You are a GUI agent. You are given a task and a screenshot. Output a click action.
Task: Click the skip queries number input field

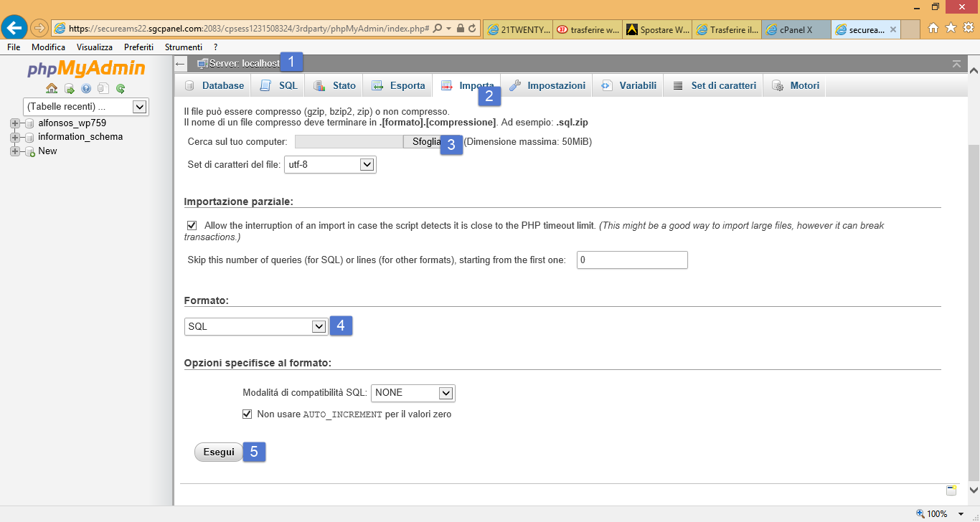[631, 260]
